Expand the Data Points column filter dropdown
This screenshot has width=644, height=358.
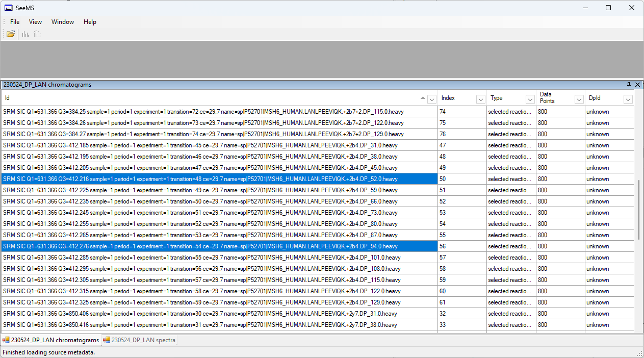579,99
